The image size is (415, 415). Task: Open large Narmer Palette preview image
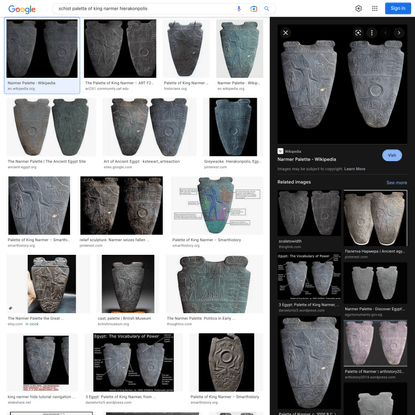point(342,84)
